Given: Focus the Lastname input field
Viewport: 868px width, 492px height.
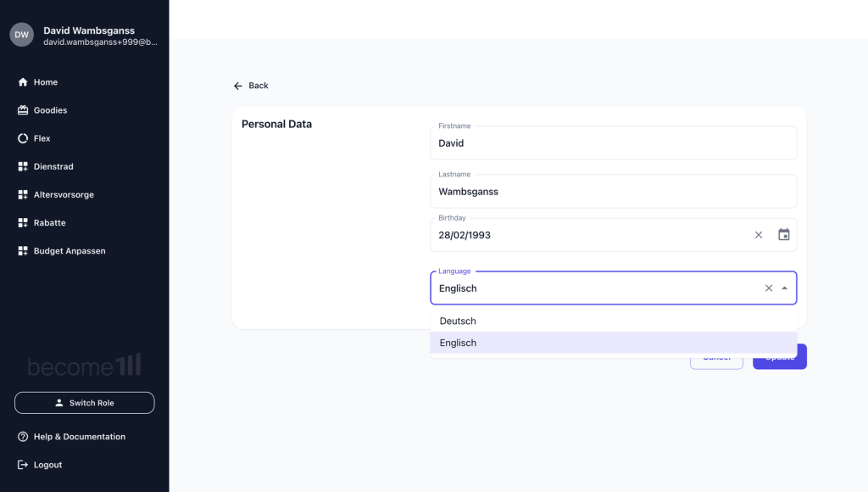Looking at the screenshot, I should pos(614,191).
